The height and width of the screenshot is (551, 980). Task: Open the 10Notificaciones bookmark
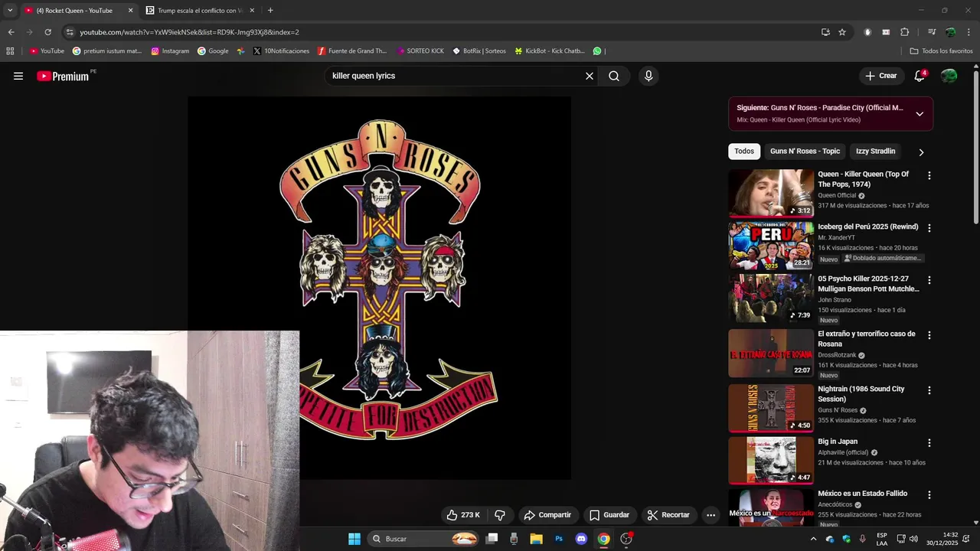[x=281, y=51]
